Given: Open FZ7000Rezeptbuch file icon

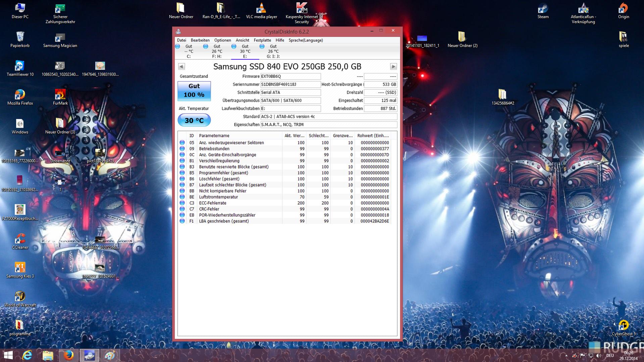Looking at the screenshot, I should pyautogui.click(x=20, y=213).
